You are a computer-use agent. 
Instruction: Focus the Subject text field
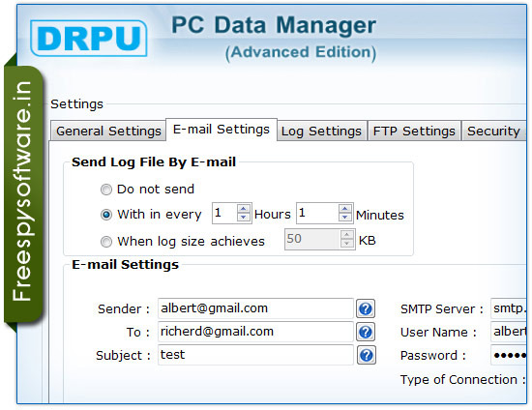pyautogui.click(x=255, y=355)
